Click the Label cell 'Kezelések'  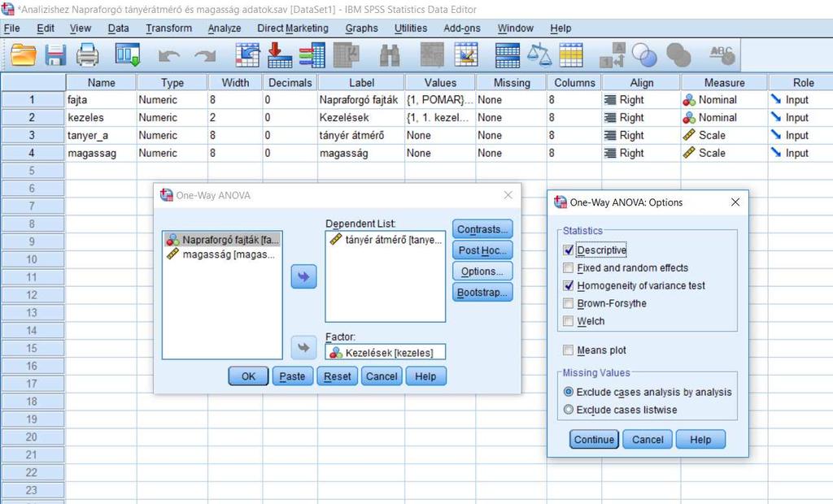361,117
